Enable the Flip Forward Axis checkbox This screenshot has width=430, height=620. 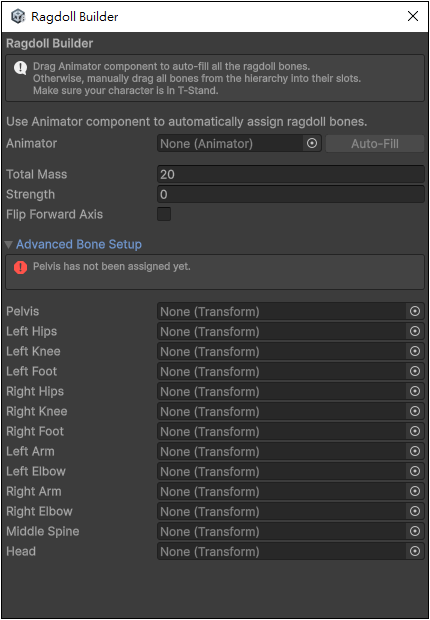pos(164,214)
